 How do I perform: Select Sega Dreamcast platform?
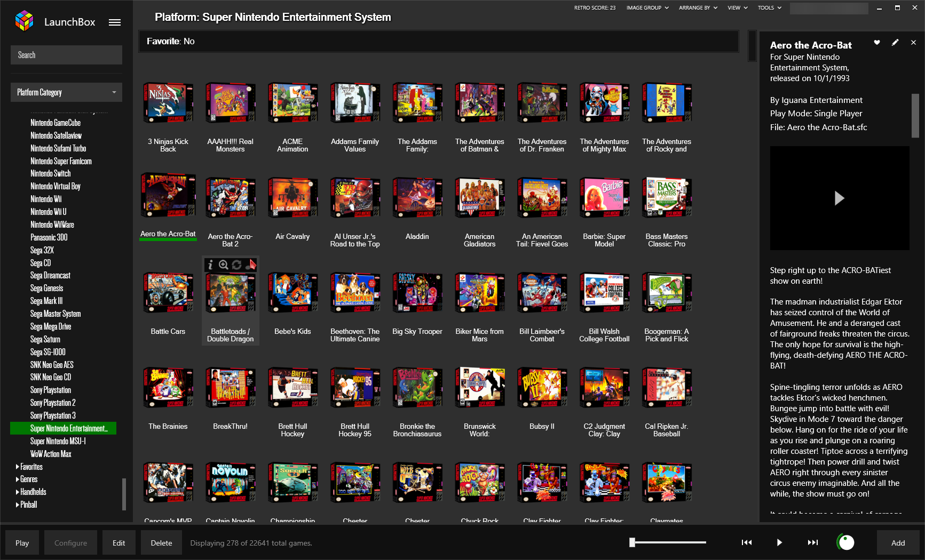point(51,275)
